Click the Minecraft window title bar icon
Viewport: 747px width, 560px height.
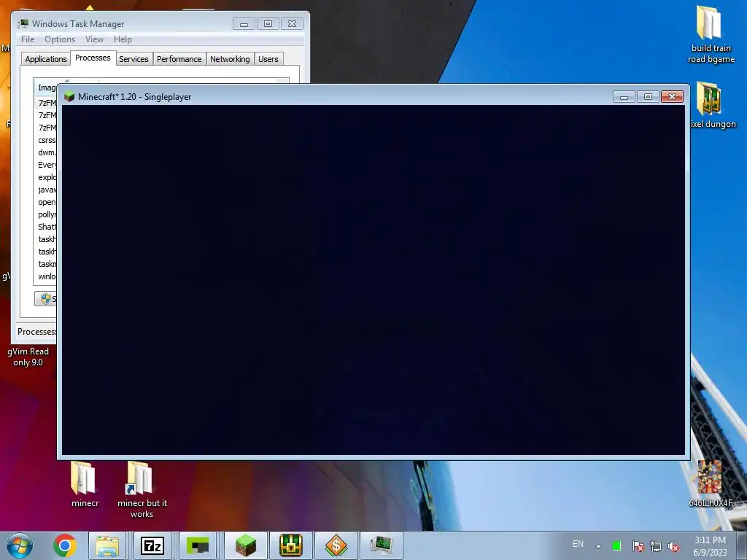click(x=69, y=97)
